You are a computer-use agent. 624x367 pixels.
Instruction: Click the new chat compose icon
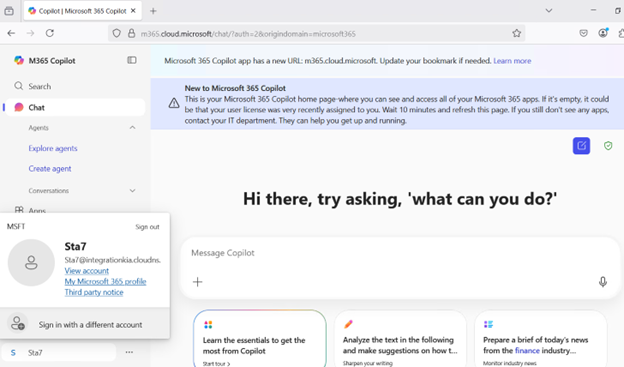click(x=581, y=146)
